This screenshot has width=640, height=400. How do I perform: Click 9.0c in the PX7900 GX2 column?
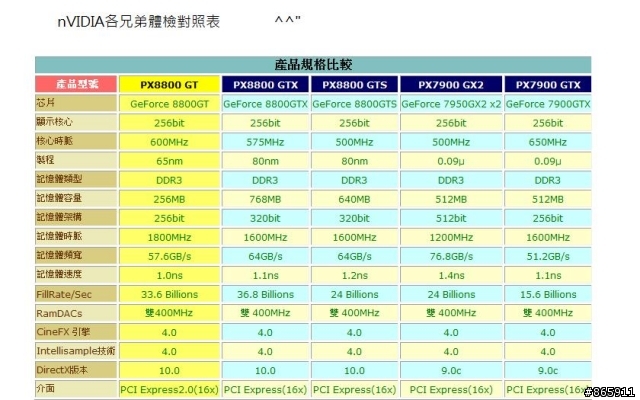pos(451,371)
